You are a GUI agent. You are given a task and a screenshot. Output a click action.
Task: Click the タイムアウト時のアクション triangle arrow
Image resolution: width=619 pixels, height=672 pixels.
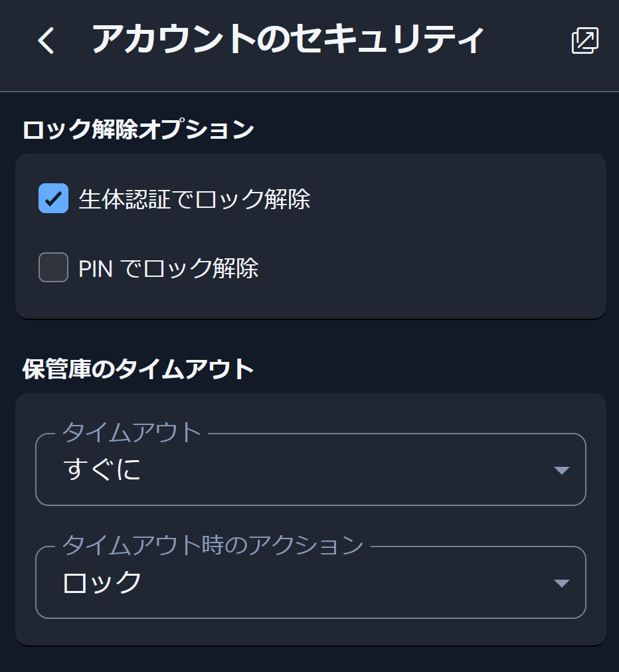click(x=562, y=583)
